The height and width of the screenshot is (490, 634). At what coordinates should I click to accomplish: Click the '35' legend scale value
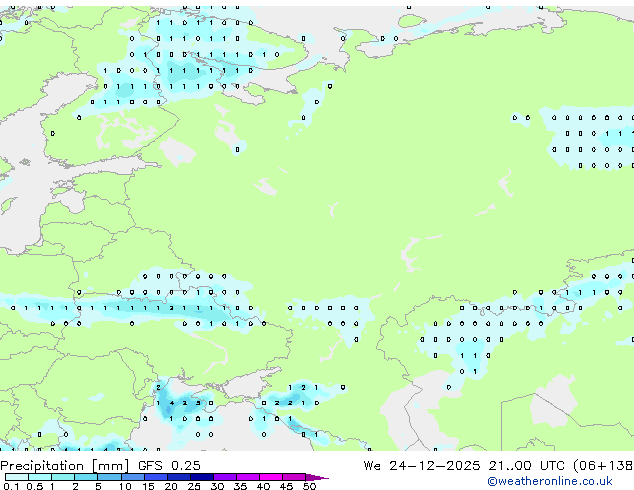240,486
